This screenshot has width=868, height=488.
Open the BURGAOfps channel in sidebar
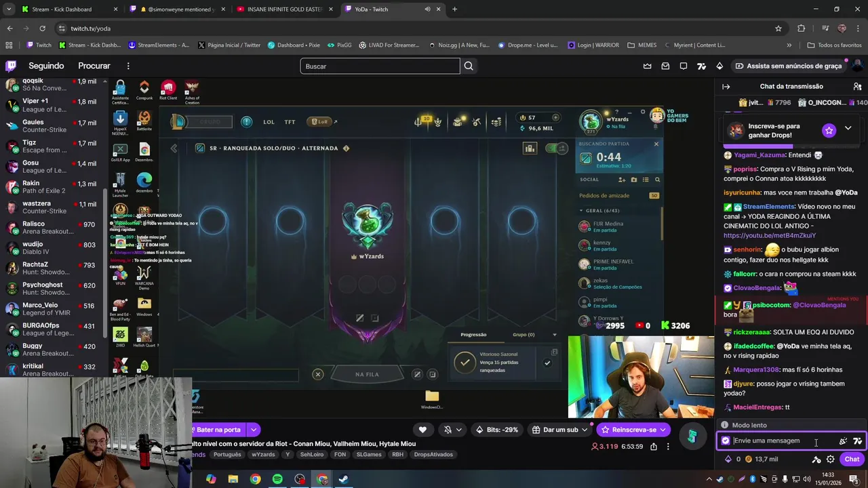tap(53, 329)
